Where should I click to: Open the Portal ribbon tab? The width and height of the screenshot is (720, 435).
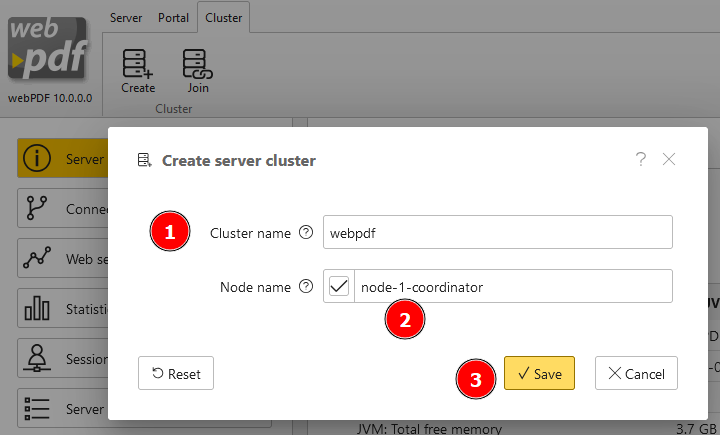[x=173, y=18]
